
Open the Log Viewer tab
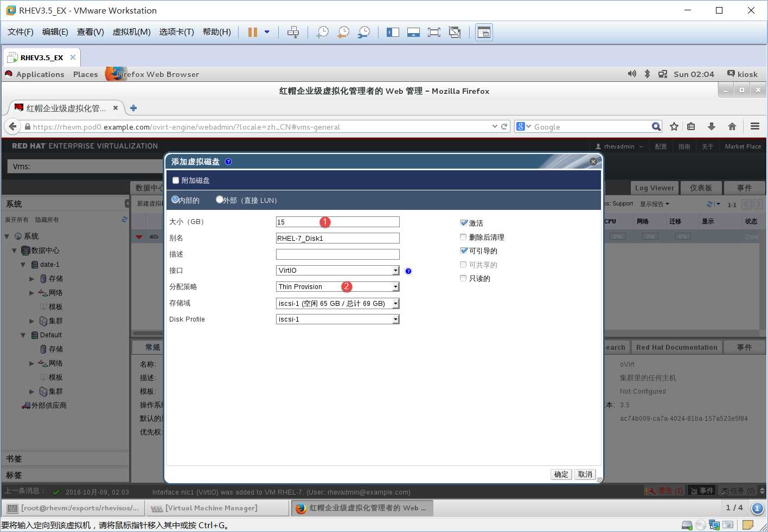click(655, 188)
